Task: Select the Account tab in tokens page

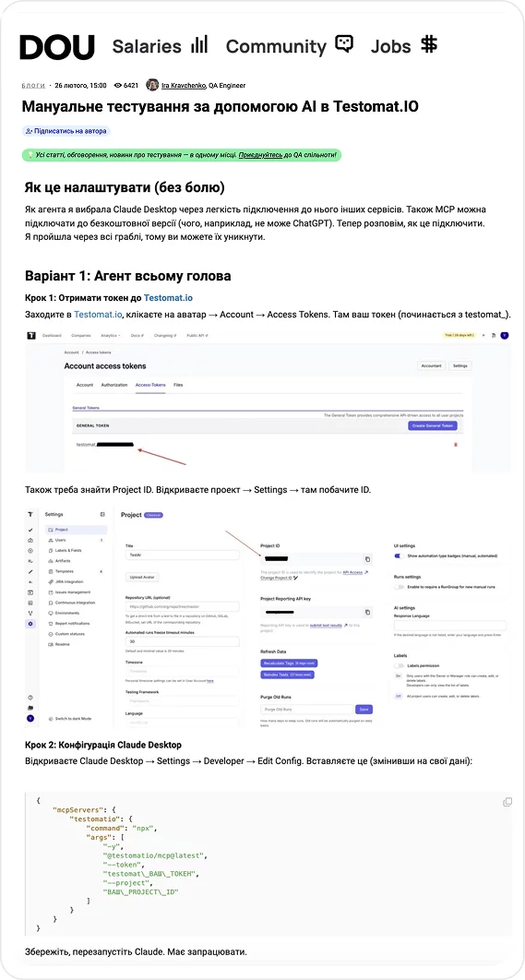Action: click(x=85, y=385)
